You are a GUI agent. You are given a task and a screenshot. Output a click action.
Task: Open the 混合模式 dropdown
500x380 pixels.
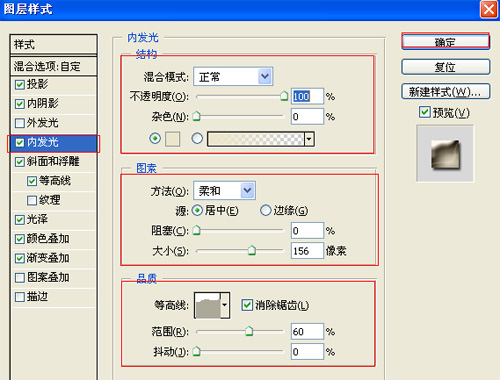tap(233, 77)
